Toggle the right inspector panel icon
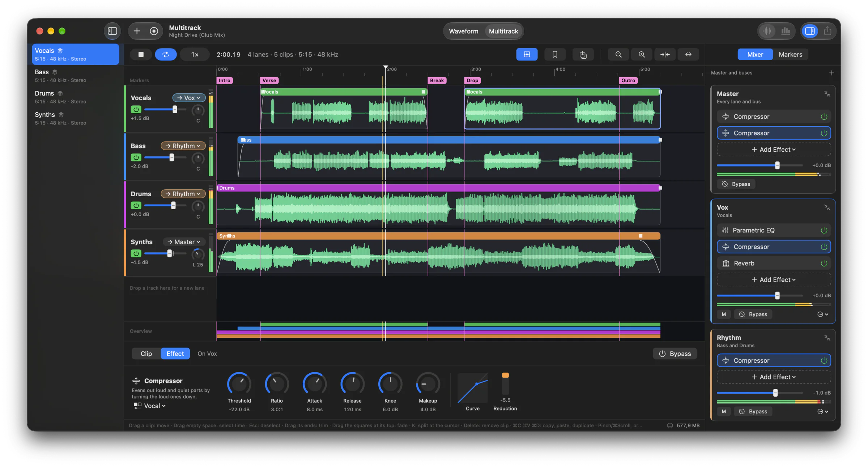The height and width of the screenshot is (467, 868). point(810,31)
